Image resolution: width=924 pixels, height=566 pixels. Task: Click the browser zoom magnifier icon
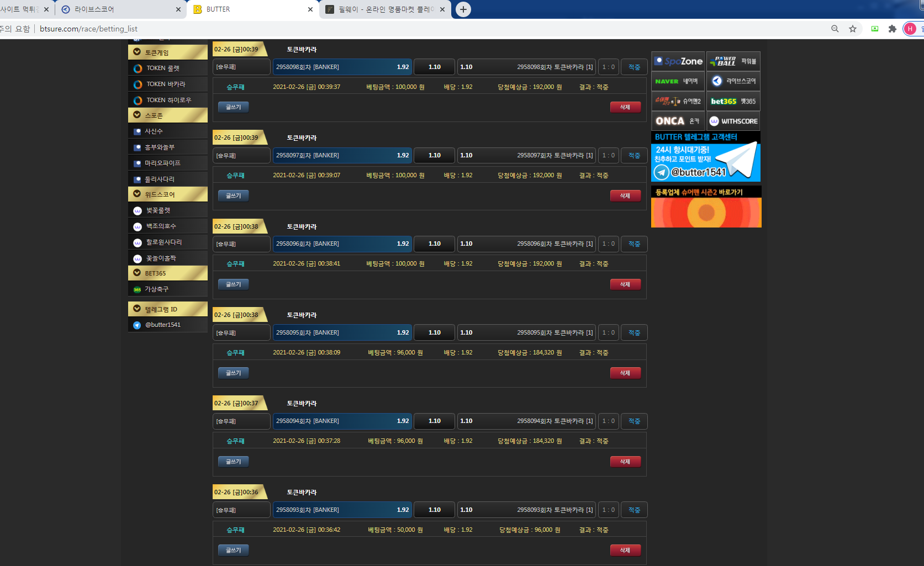point(835,29)
